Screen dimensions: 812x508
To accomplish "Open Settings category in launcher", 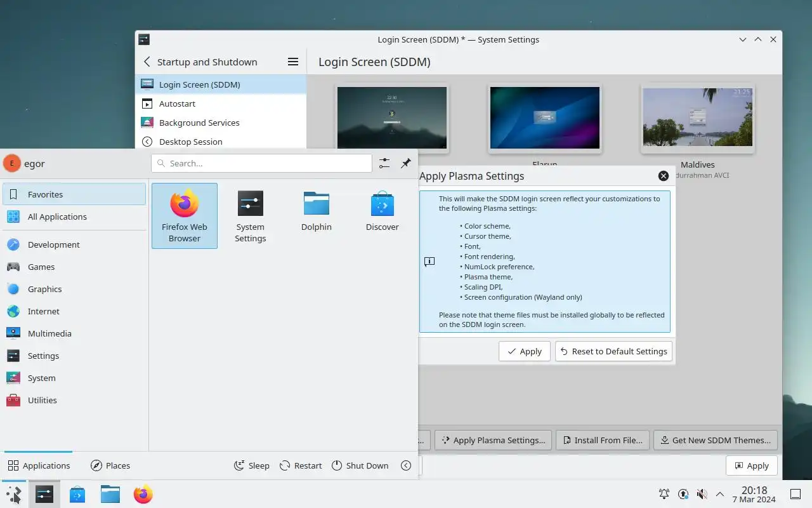I will (74, 356).
